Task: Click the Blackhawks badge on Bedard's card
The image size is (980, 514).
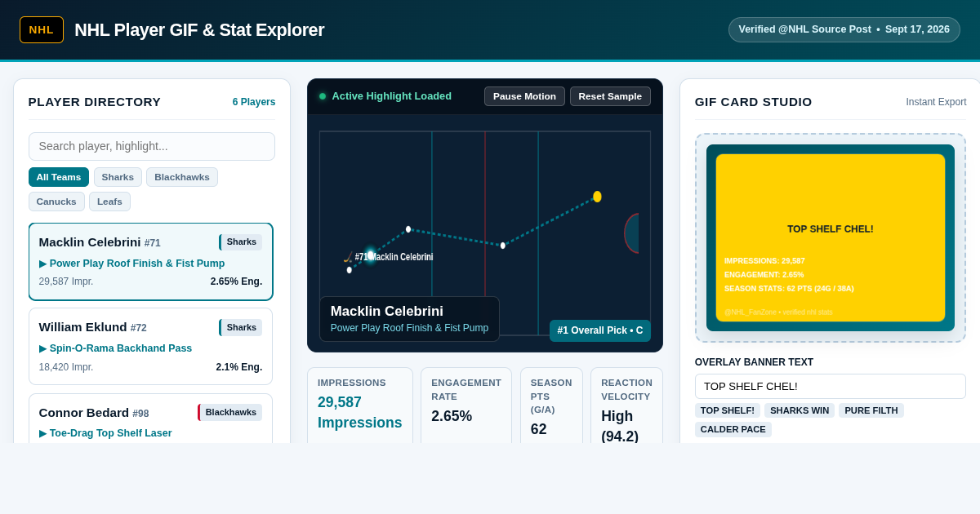Action: click(230, 412)
